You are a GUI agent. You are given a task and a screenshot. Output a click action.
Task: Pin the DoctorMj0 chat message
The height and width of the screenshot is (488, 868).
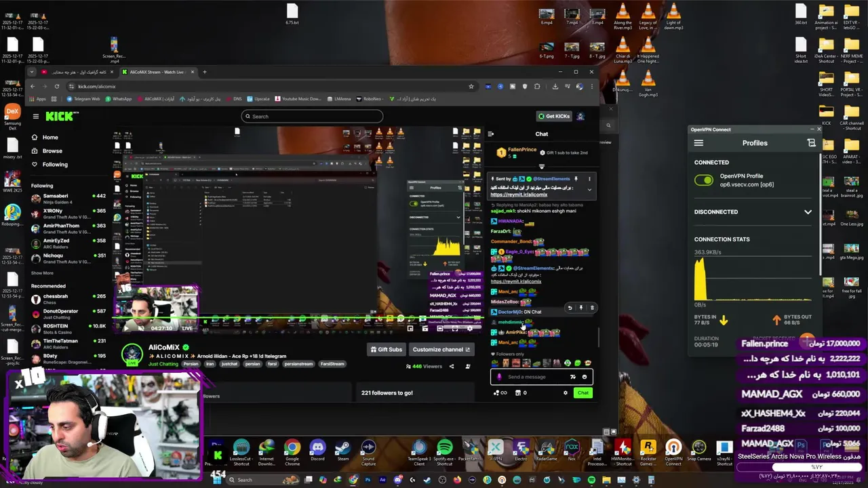click(581, 308)
